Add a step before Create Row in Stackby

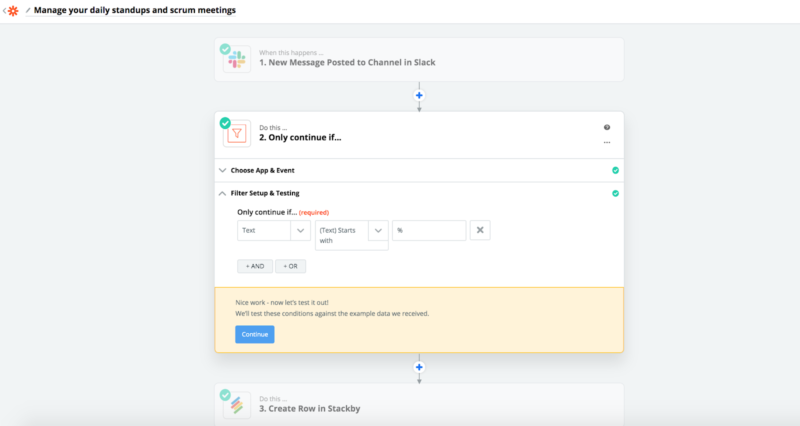coord(419,367)
